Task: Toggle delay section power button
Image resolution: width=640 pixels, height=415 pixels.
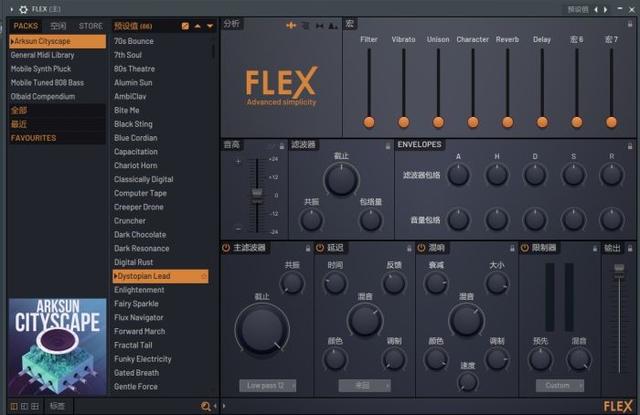Action: [320, 248]
